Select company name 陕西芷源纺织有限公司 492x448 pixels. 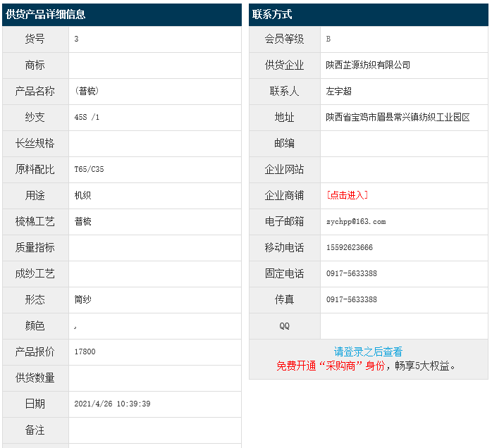368,65
